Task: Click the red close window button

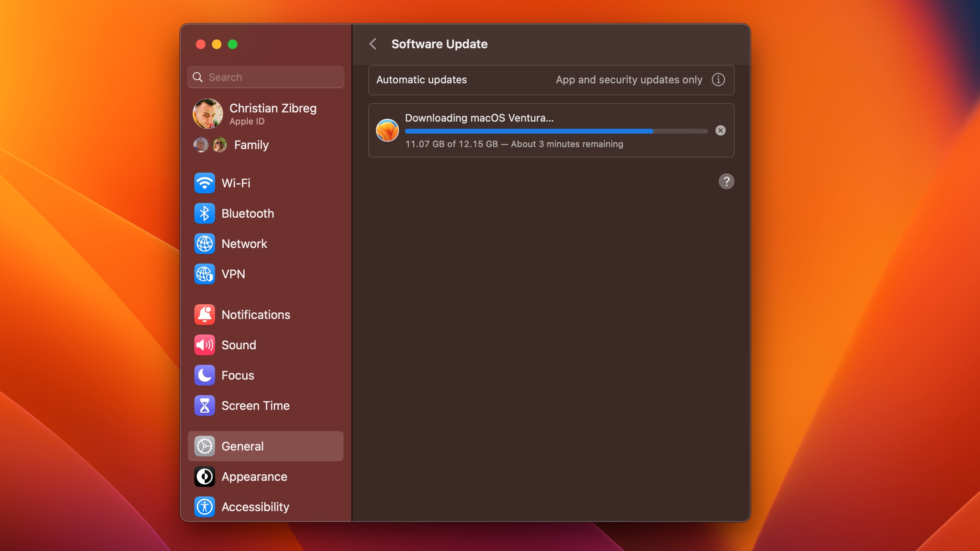Action: click(200, 44)
